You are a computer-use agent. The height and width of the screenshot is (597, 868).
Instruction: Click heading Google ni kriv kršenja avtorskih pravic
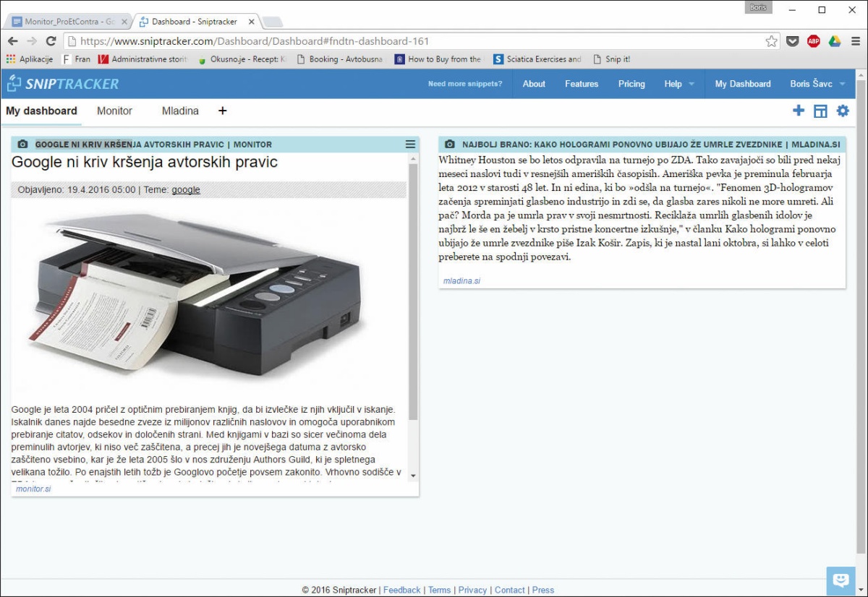145,162
